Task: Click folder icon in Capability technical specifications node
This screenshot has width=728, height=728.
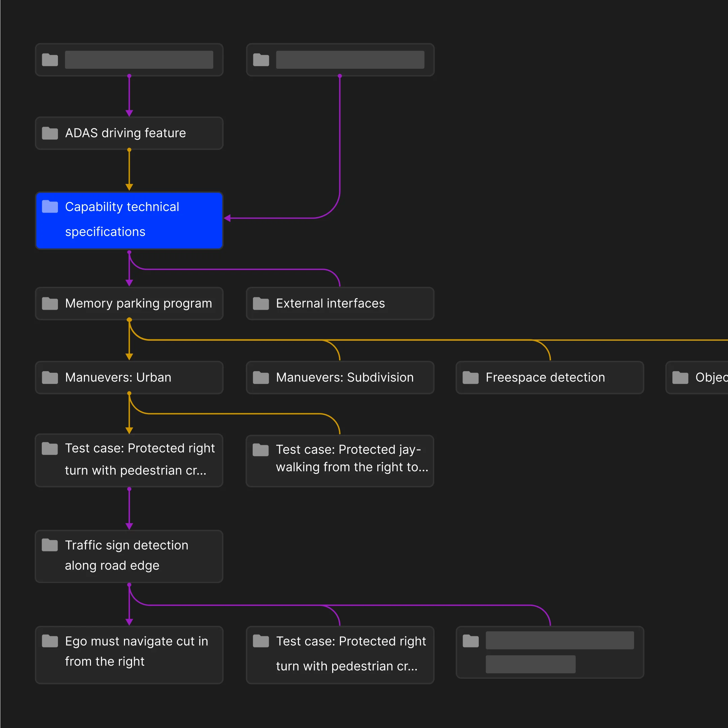Action: click(x=50, y=207)
